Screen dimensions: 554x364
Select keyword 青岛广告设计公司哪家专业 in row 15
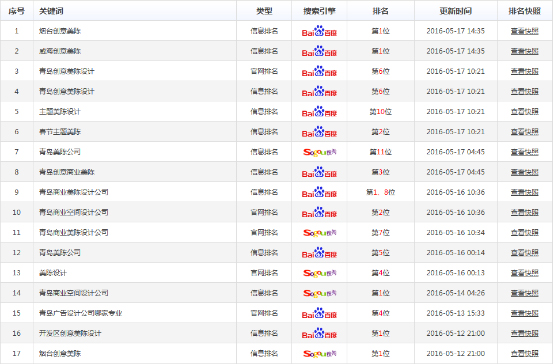point(81,313)
